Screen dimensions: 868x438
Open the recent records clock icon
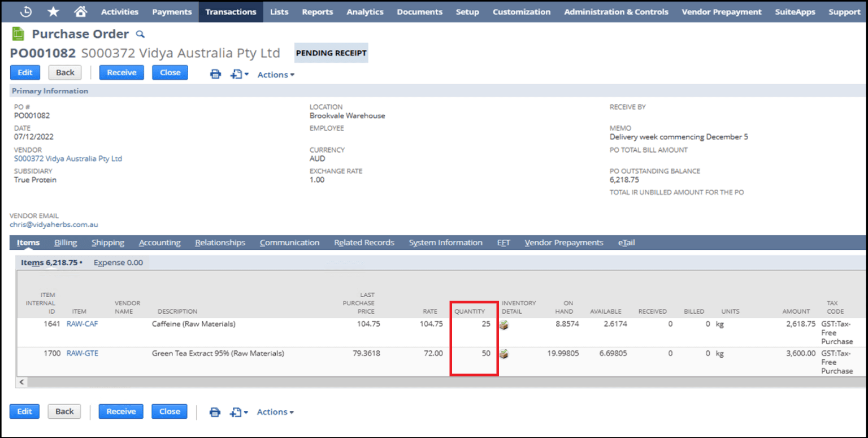click(x=25, y=11)
